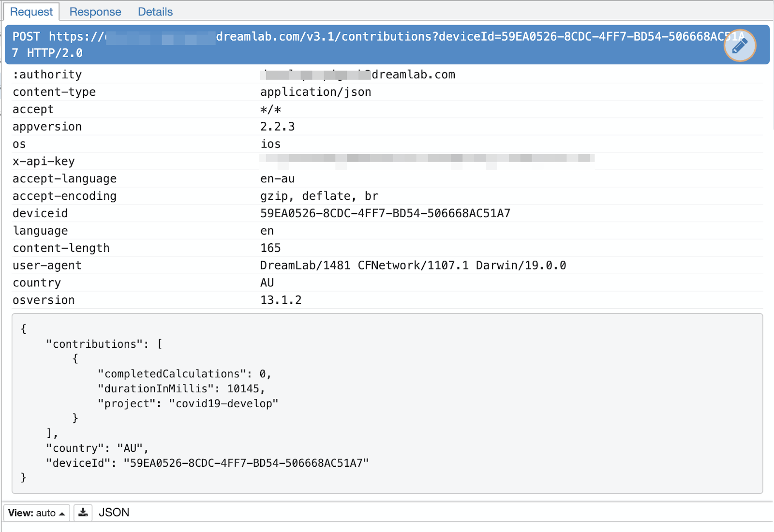Open the View: auto dropdown
This screenshot has height=532, width=774.
coord(37,513)
